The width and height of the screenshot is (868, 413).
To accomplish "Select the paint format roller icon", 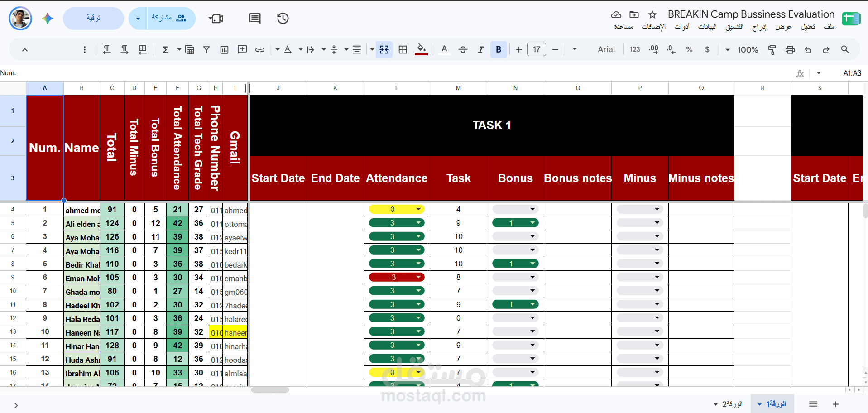I will coord(772,50).
